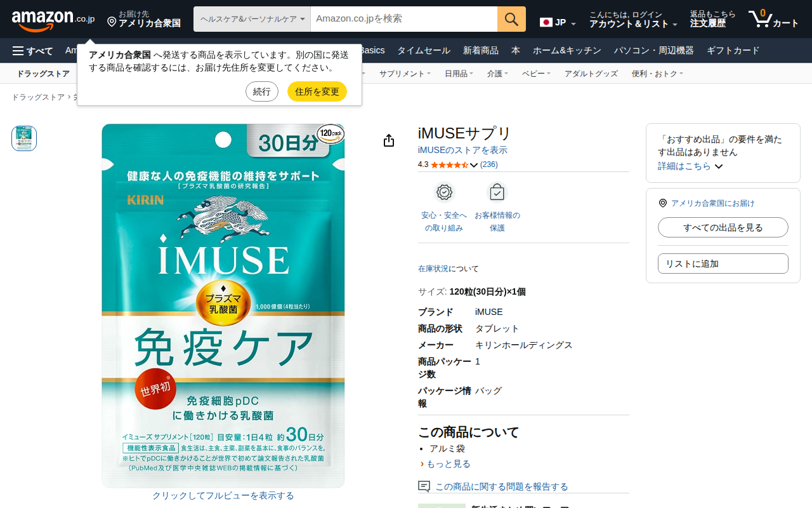Click the report issue speech bubble icon
812x508 pixels.
[424, 486]
